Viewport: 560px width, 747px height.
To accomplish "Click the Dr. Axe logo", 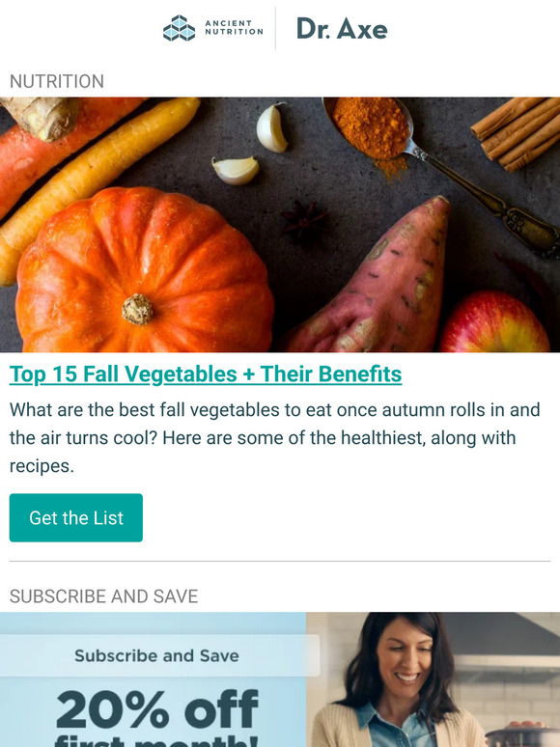I will coord(342,29).
